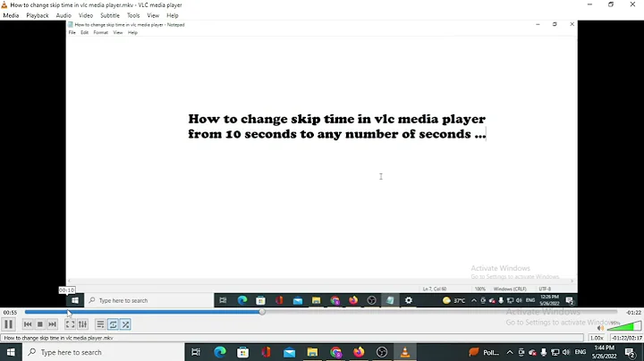644x361 pixels.
Task: Click the 1.00x playback speed indicator
Action: point(597,338)
